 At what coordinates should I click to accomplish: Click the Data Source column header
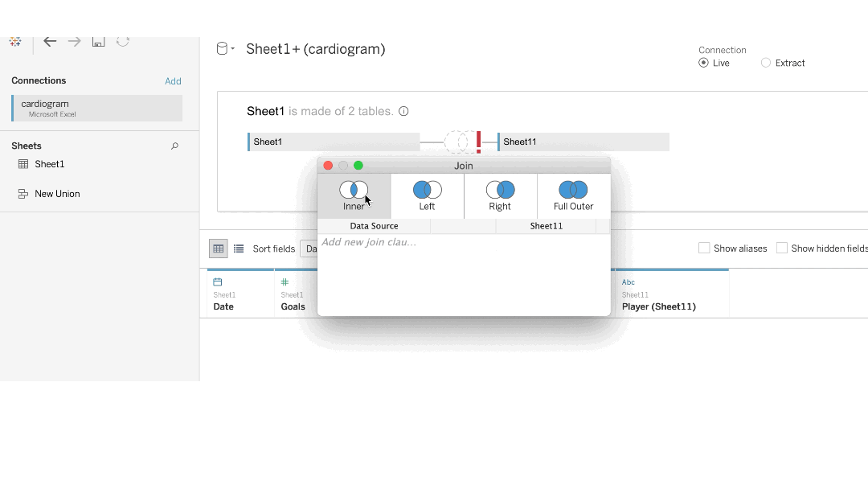375,226
